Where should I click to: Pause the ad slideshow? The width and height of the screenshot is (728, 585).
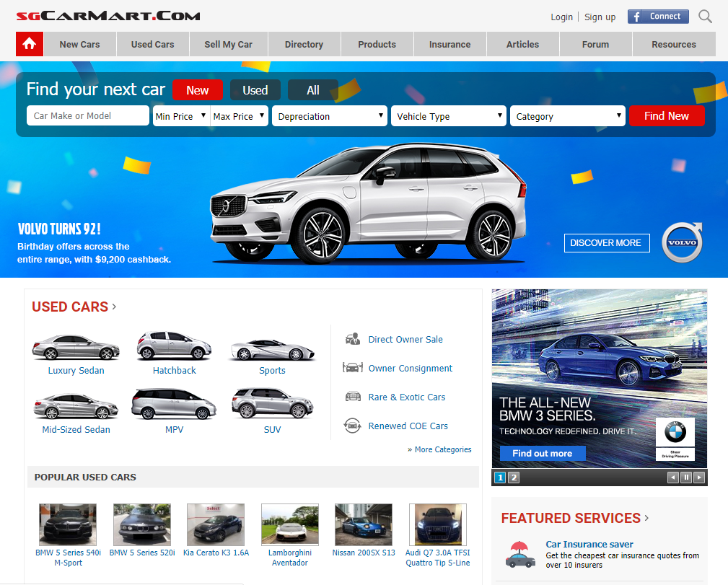click(x=685, y=478)
